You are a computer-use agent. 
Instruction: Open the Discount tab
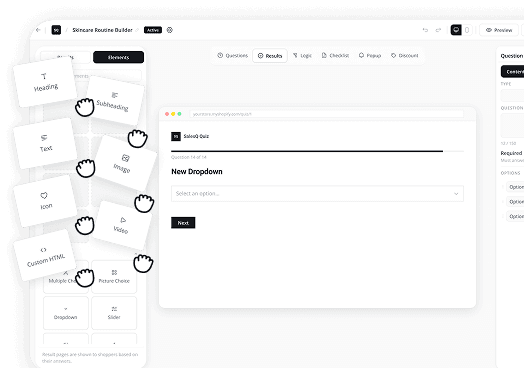point(405,55)
